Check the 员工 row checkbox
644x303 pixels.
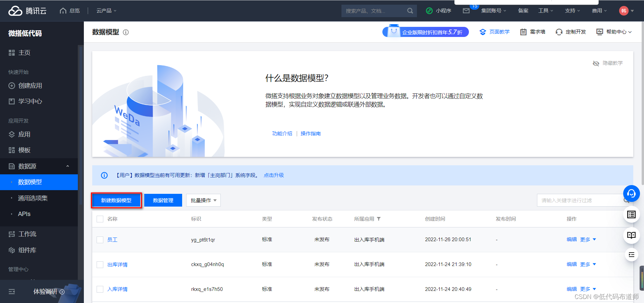100,240
